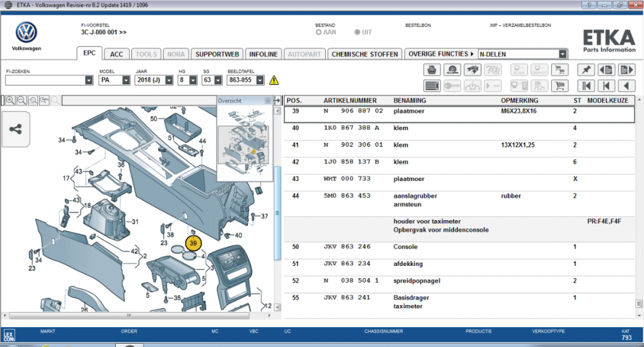Click the collapse panel arrow beside Overzicht
This screenshot has height=347, width=644.
coord(277,100)
